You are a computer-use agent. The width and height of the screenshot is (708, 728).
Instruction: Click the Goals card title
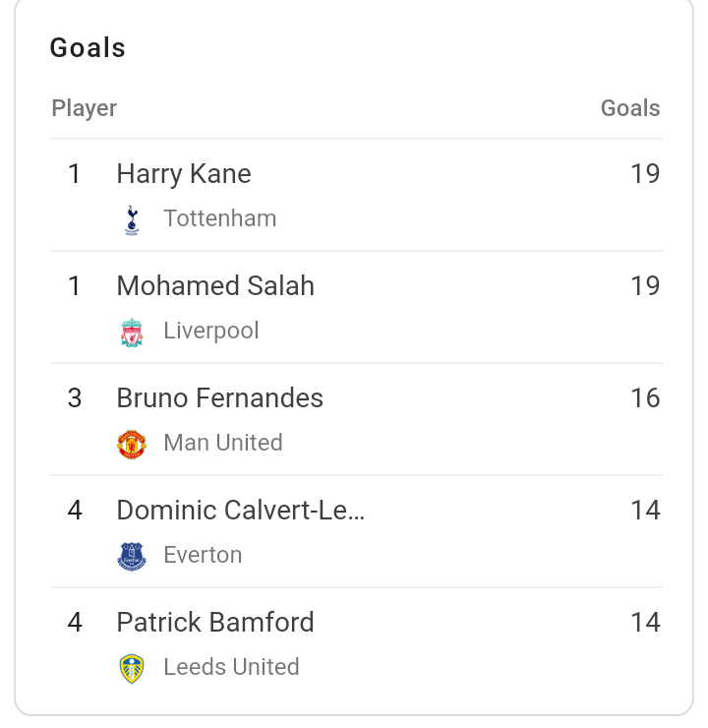pyautogui.click(x=88, y=48)
